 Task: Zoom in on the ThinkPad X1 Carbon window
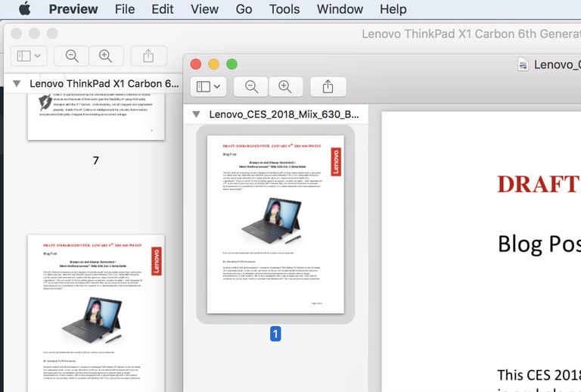106,56
